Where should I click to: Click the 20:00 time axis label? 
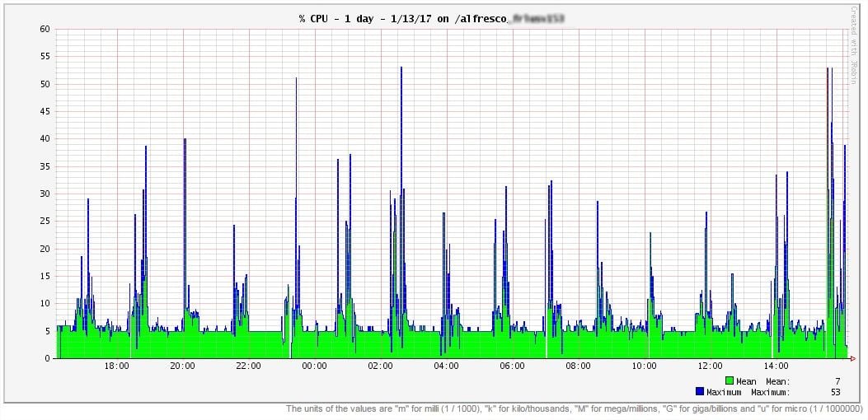(x=183, y=366)
